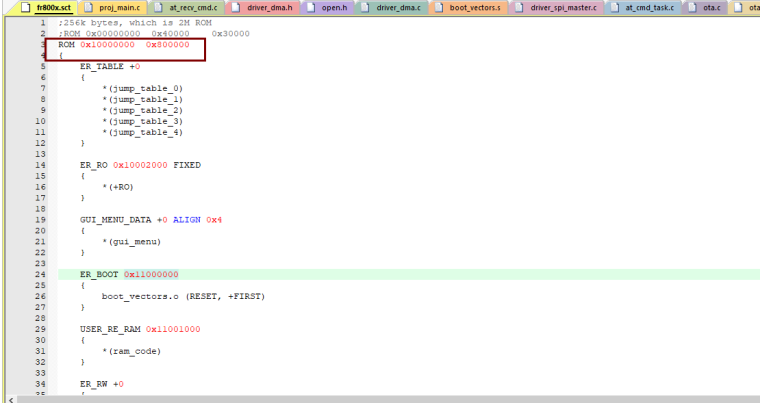The width and height of the screenshot is (760, 403).
Task: Click the scroll-left arrow of horizontal scrollbar
Action: point(11,400)
